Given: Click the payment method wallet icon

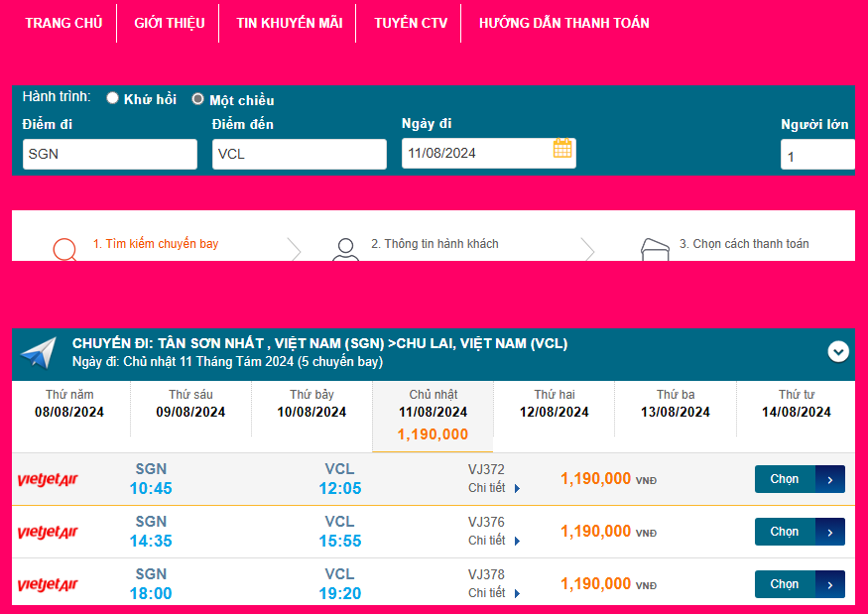Looking at the screenshot, I should (x=654, y=249).
